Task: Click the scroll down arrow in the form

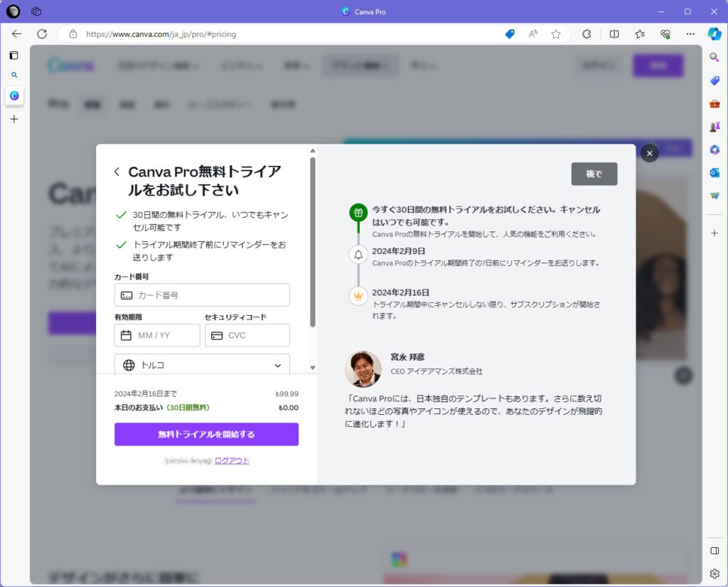Action: 313,368
